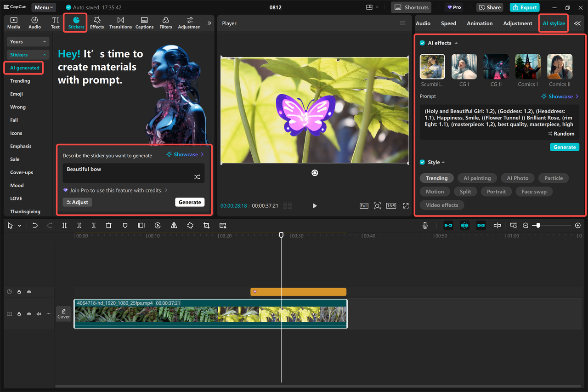The width and height of the screenshot is (588, 392).
Task: Click the sticker description input field
Action: pos(133,173)
